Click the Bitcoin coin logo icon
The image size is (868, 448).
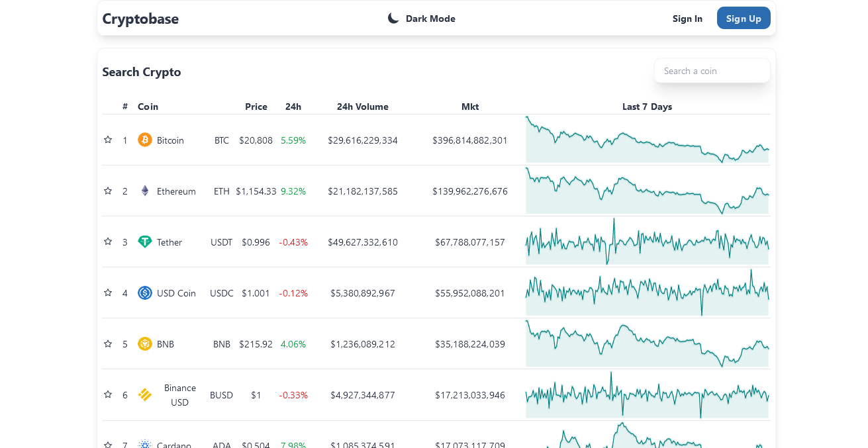pyautogui.click(x=145, y=140)
